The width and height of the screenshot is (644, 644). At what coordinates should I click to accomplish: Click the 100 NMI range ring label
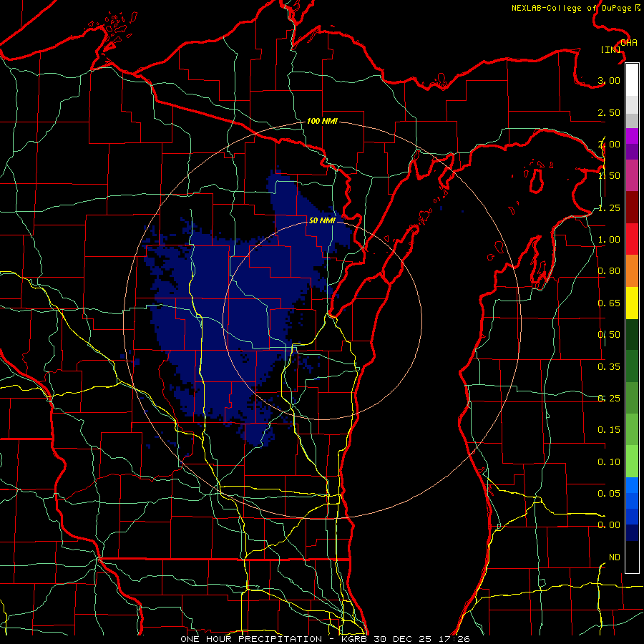[x=322, y=121]
